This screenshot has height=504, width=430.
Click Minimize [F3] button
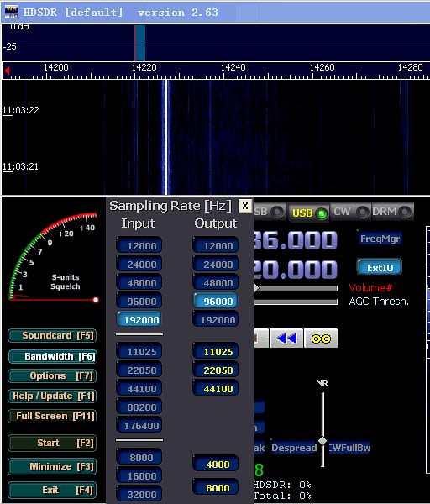click(x=52, y=466)
